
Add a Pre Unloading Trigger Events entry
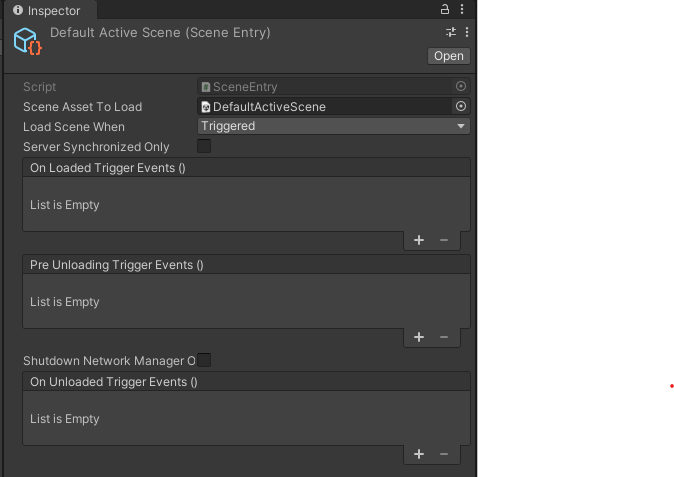(419, 337)
